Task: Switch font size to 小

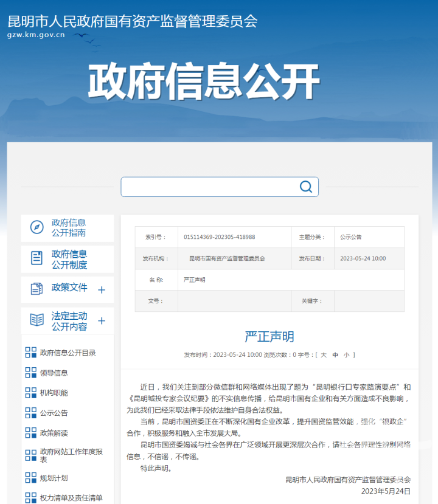Action: pos(346,355)
